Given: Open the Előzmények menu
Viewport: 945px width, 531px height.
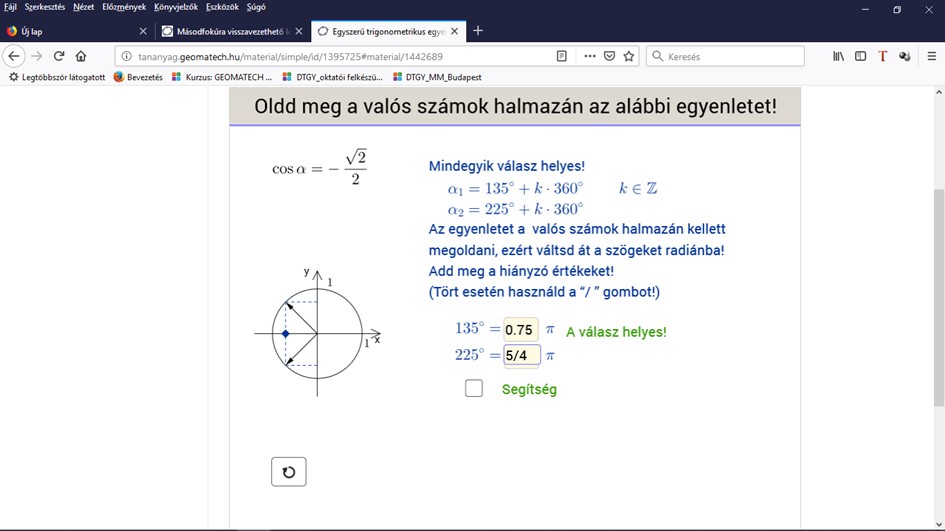Looking at the screenshot, I should [124, 7].
